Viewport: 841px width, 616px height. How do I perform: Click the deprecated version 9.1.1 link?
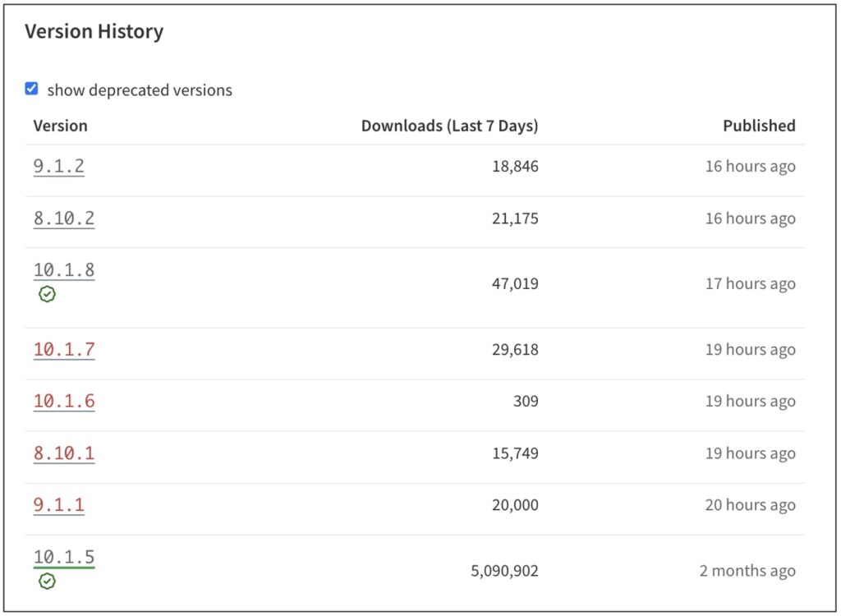click(58, 504)
